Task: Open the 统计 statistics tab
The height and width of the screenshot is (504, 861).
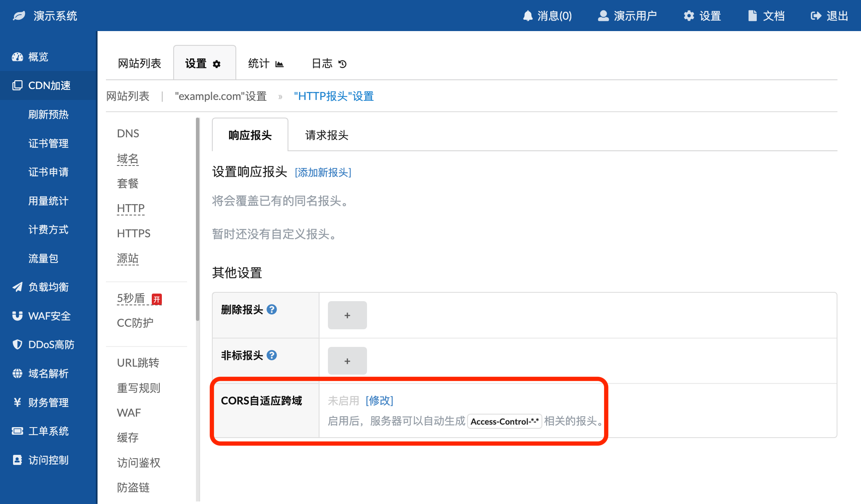Action: [266, 63]
